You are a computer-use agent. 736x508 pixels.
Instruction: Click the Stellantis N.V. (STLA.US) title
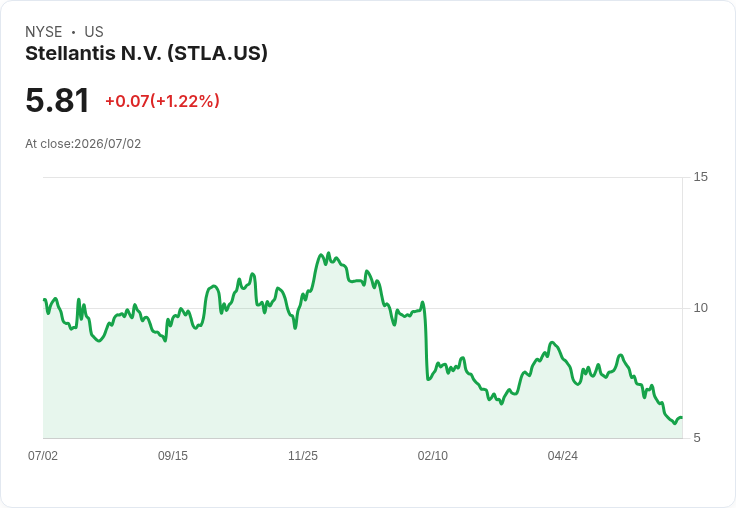(x=146, y=54)
